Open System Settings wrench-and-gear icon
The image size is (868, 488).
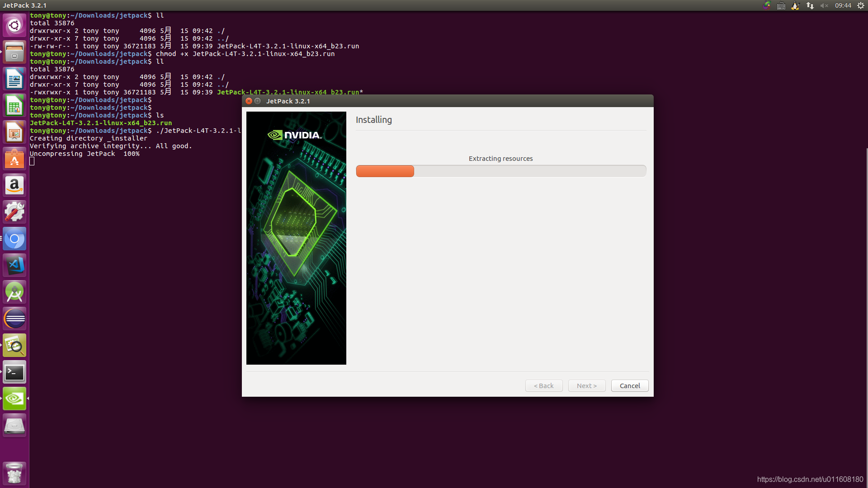click(x=14, y=212)
